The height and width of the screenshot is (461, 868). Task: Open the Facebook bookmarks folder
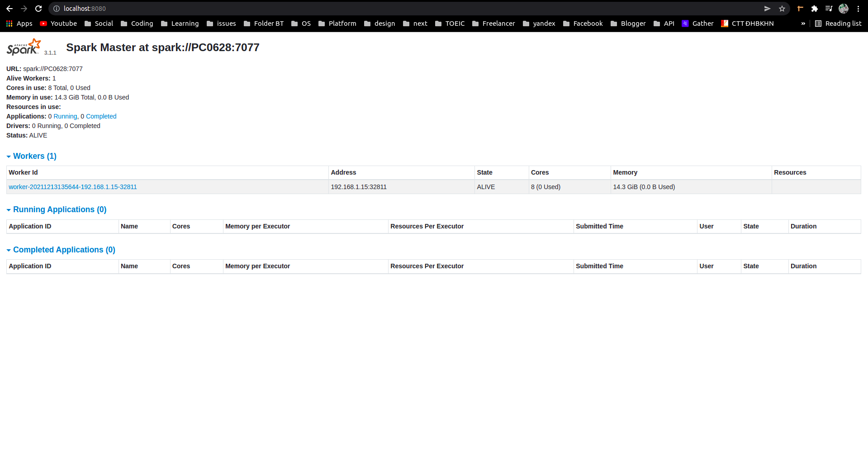tap(583, 24)
